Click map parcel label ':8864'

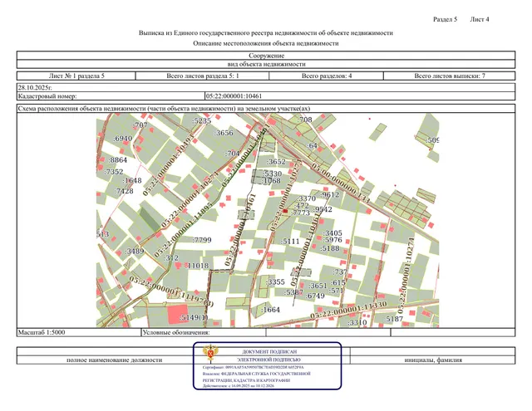(118, 160)
